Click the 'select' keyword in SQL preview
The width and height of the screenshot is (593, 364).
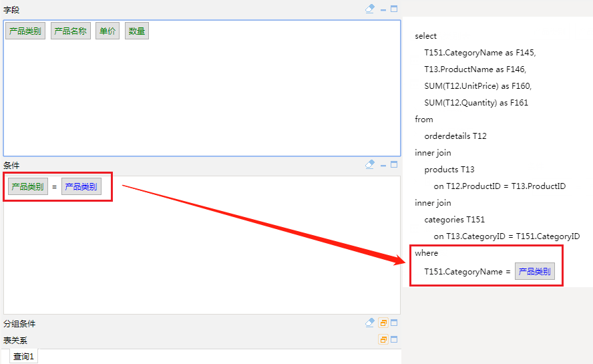[425, 36]
